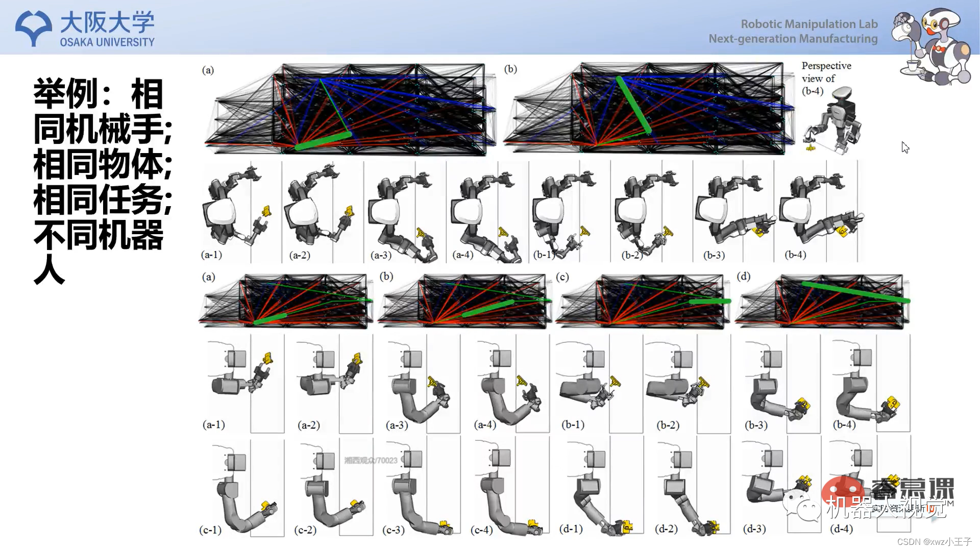Click the 'Next-generation Manufacturing' text
The height and width of the screenshot is (551, 980).
pyautogui.click(x=793, y=39)
